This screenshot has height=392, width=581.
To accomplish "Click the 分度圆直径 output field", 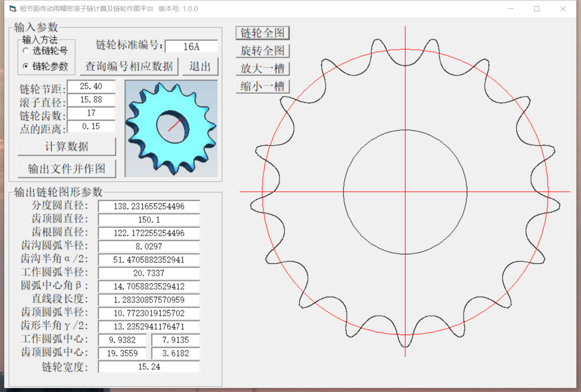I will 149,206.
